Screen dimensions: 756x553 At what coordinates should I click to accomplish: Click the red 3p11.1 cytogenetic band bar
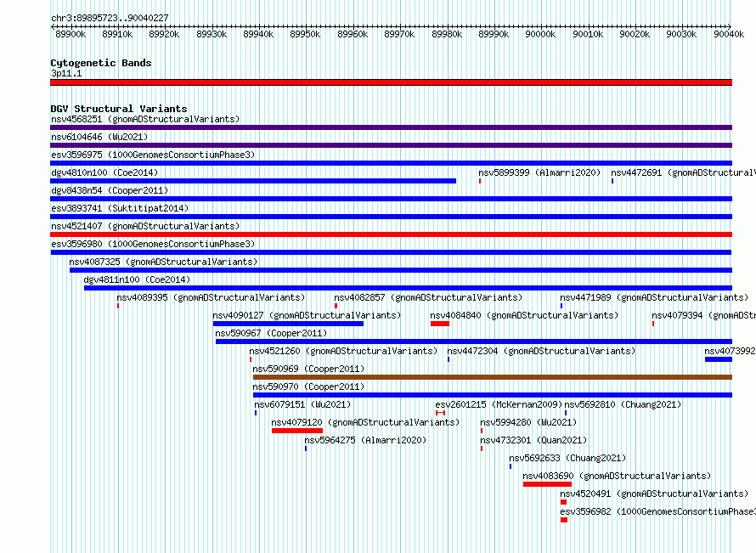391,82
